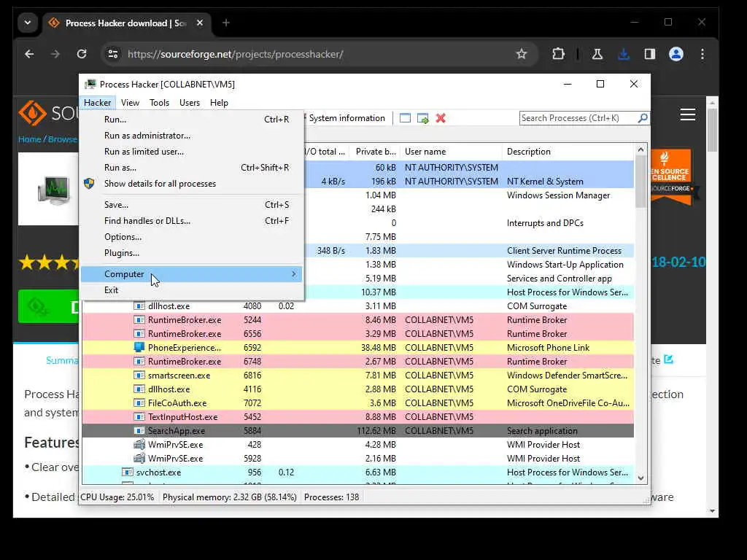
Task: Click System information toolbar button
Action: point(347,117)
